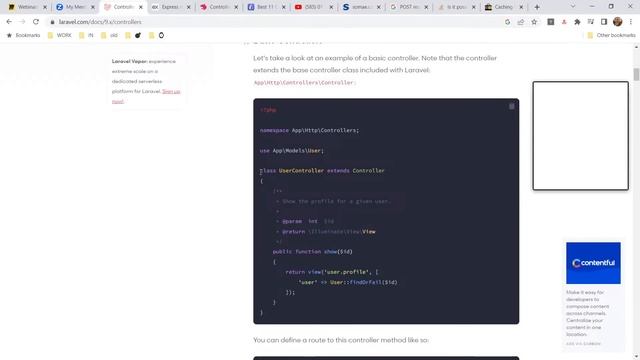This screenshot has height=360, width=640.
Task: Open Chrome three-dot menu
Action: pyautogui.click(x=631, y=22)
